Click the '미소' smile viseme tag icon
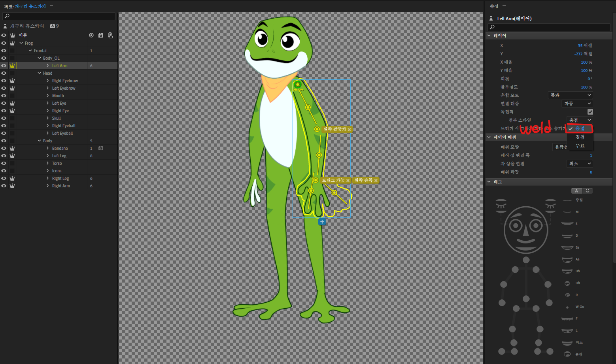The image size is (616, 364). click(567, 342)
